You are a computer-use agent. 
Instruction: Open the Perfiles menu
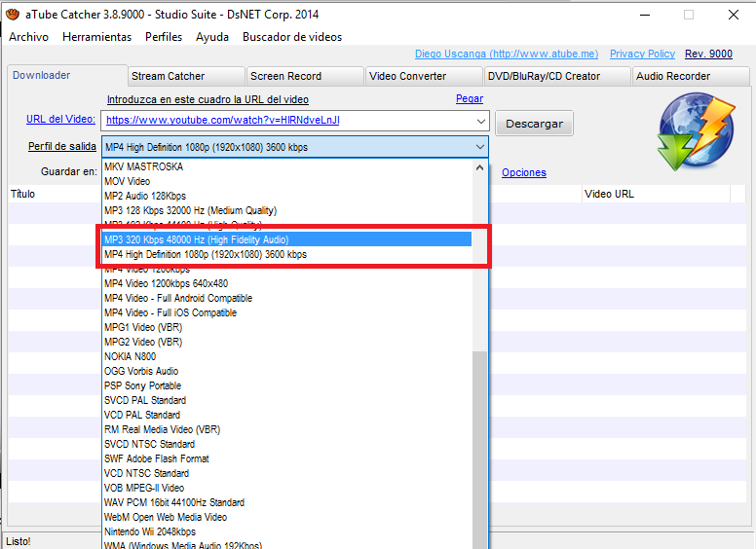(x=164, y=37)
